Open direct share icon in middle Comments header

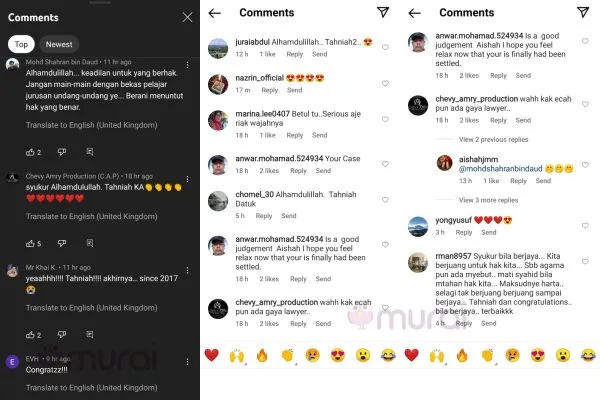tap(383, 12)
